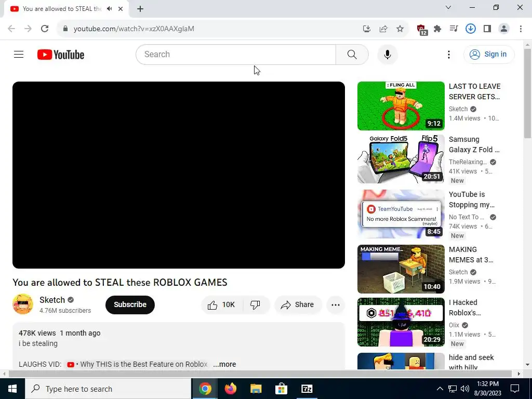This screenshot has width=532, height=399.
Task: Close the YouTube tab
Action: click(121, 9)
